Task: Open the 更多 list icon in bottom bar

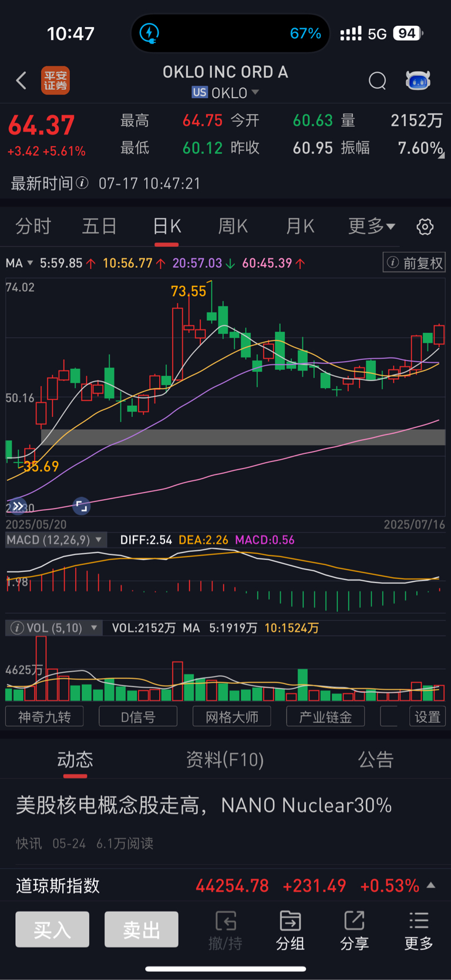Action: 419,921
